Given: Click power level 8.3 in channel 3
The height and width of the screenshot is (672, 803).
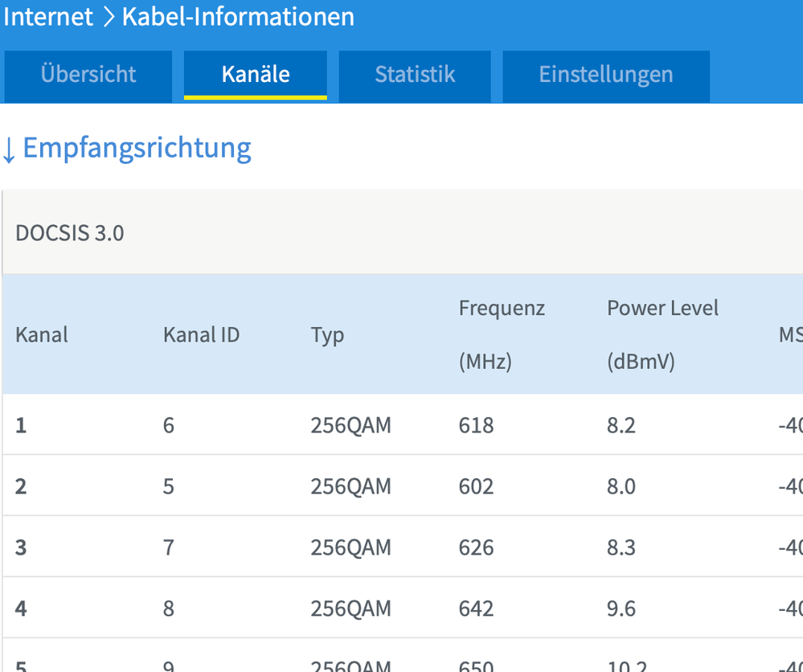Looking at the screenshot, I should click(621, 547).
